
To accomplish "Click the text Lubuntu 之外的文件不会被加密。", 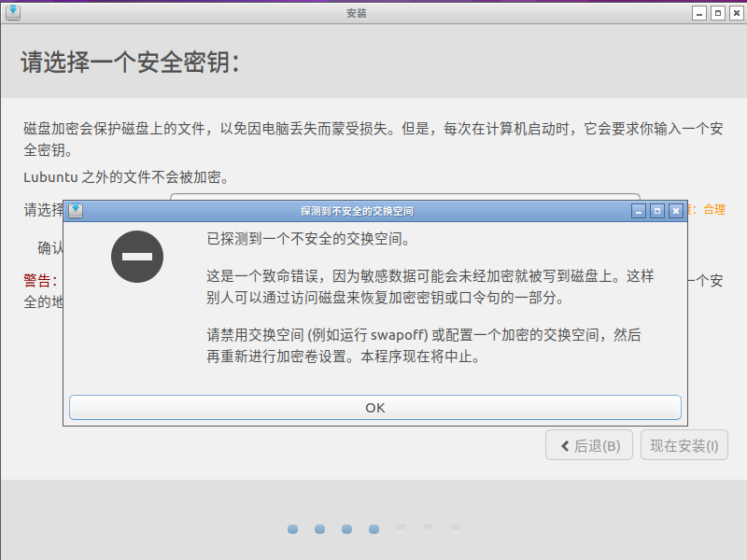I will pyautogui.click(x=127, y=177).
